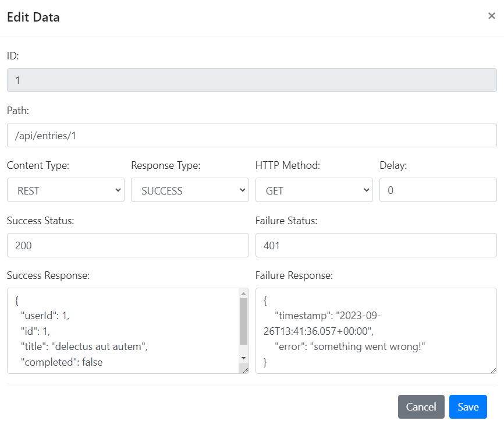Click the disabled ID field
504x435 pixels.
[251, 80]
